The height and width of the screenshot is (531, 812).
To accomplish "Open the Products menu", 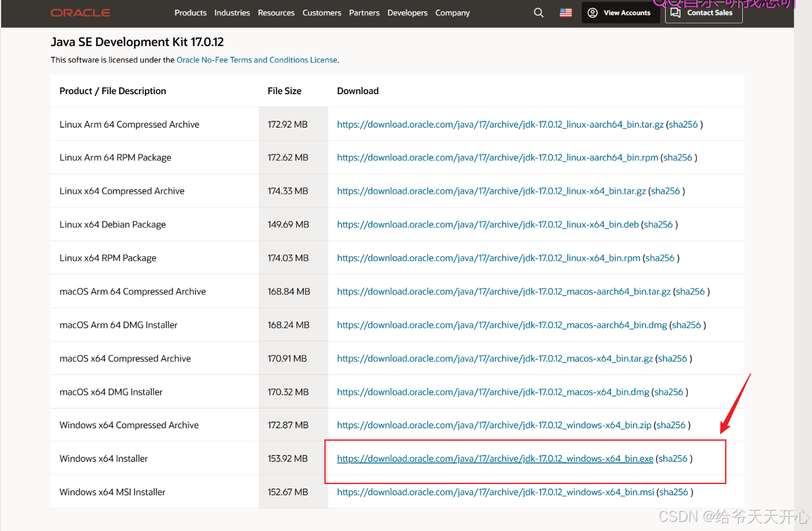I will point(191,12).
